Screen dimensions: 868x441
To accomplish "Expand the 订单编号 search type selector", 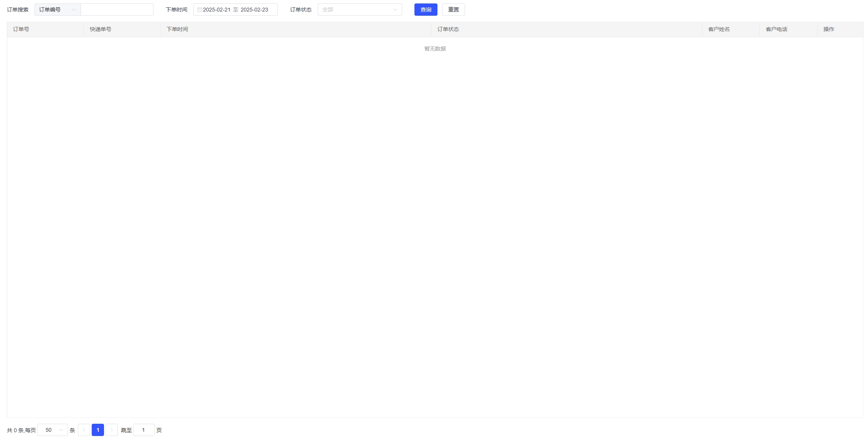I will click(58, 10).
